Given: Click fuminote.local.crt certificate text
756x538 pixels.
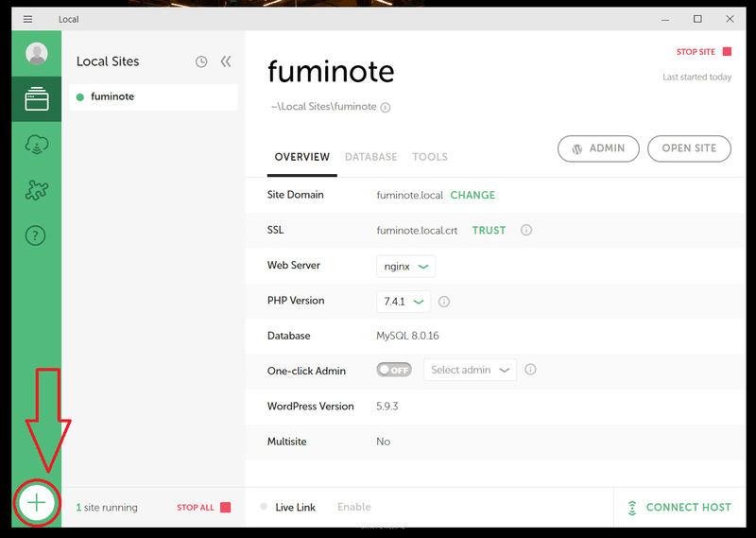Looking at the screenshot, I should (x=417, y=230).
